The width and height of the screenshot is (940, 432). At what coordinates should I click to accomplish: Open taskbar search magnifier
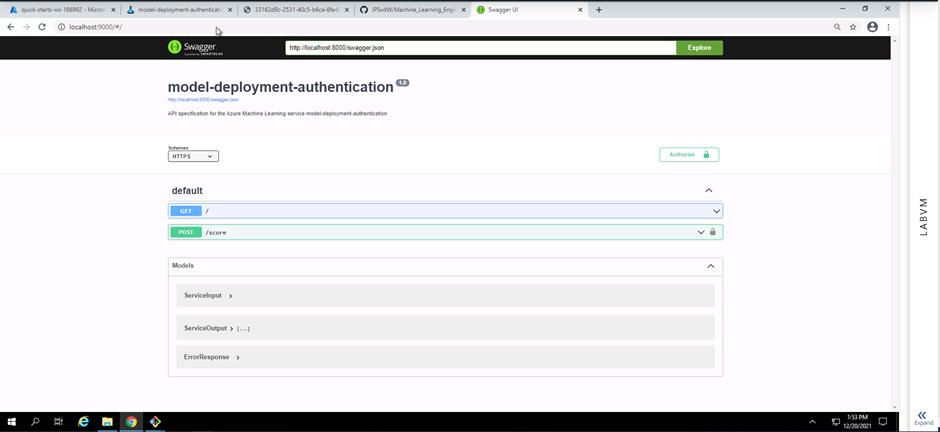(35, 422)
